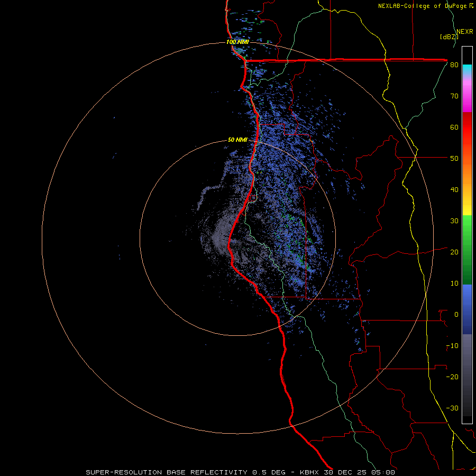
Task: Click the 80 value on dBZ scale
Action: click(x=454, y=65)
